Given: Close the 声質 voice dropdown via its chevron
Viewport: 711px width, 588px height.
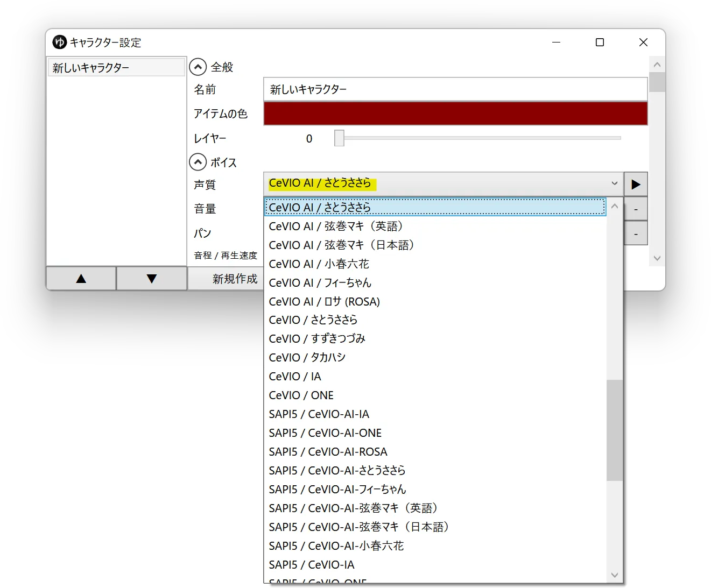Looking at the screenshot, I should tap(614, 183).
